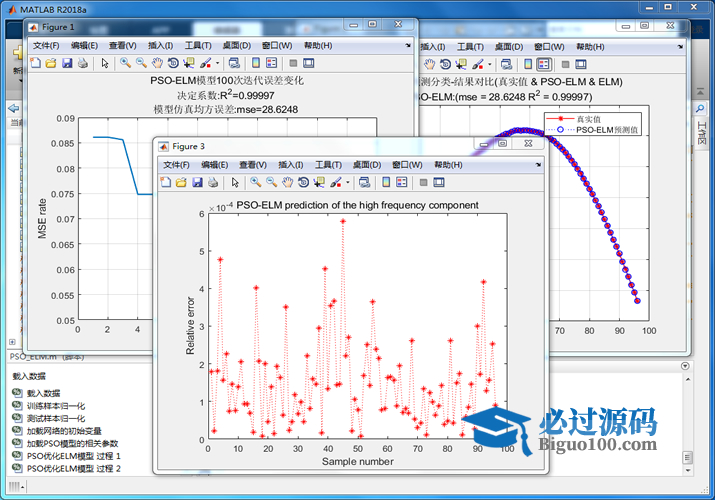Image resolution: width=715 pixels, height=500 pixels.
Task: Click Open File icon in Figure 1 toolbar
Action: 51,63
